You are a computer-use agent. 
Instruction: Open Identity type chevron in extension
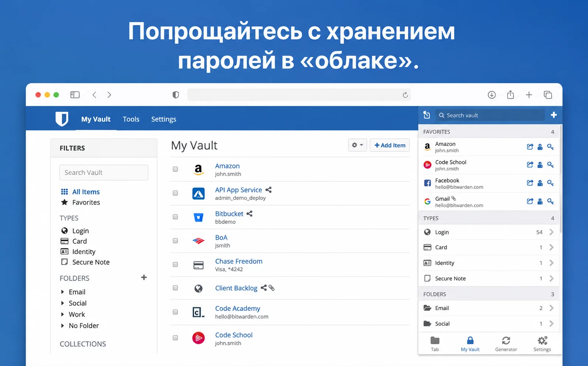click(x=551, y=263)
